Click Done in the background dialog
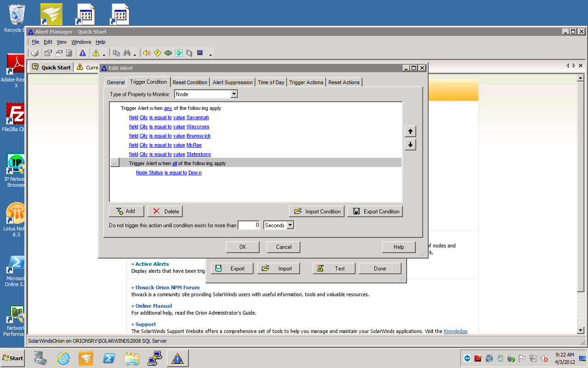Screen dimensions: 588x368 380,268
